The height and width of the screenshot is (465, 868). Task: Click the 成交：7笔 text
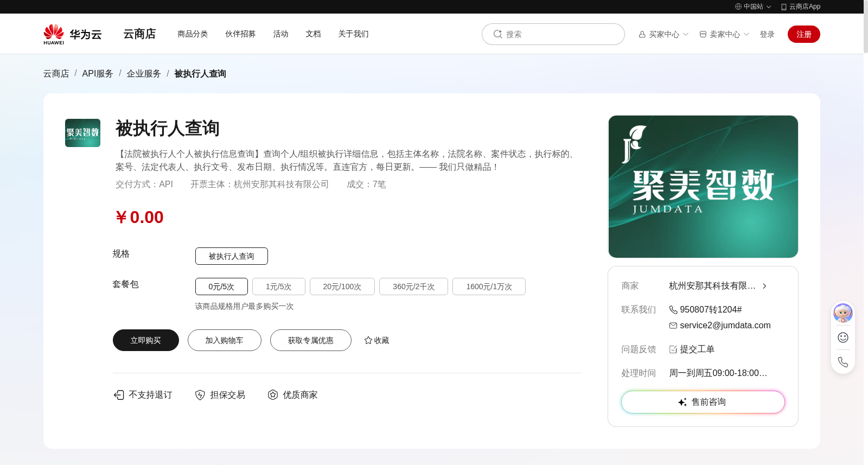click(x=367, y=184)
